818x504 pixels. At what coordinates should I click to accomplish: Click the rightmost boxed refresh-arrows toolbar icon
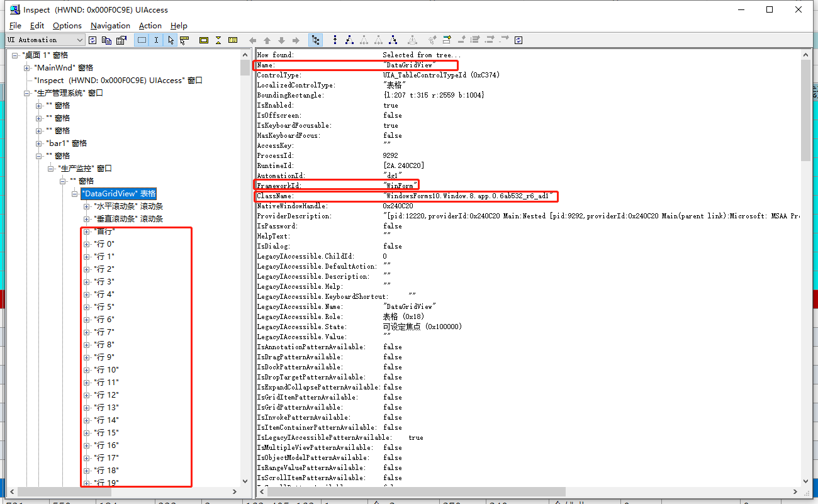[x=518, y=40]
